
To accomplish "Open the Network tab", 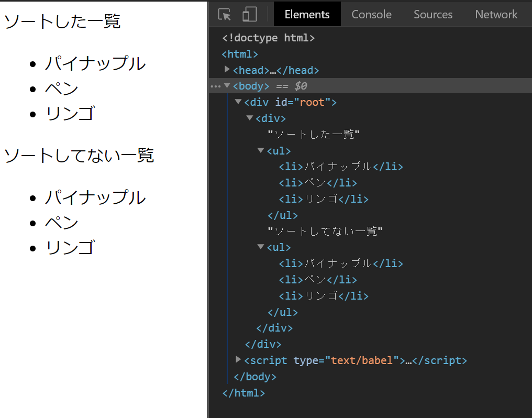I will coord(496,14).
